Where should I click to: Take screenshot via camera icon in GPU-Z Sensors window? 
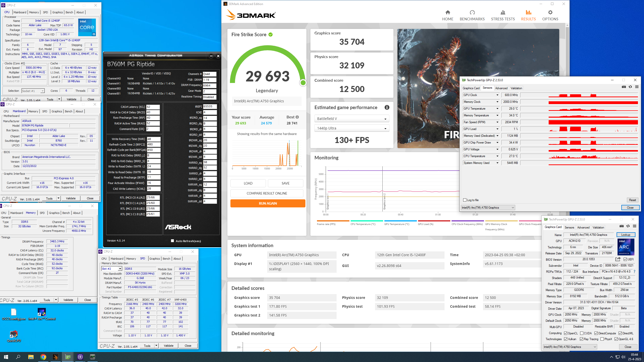tap(624, 87)
